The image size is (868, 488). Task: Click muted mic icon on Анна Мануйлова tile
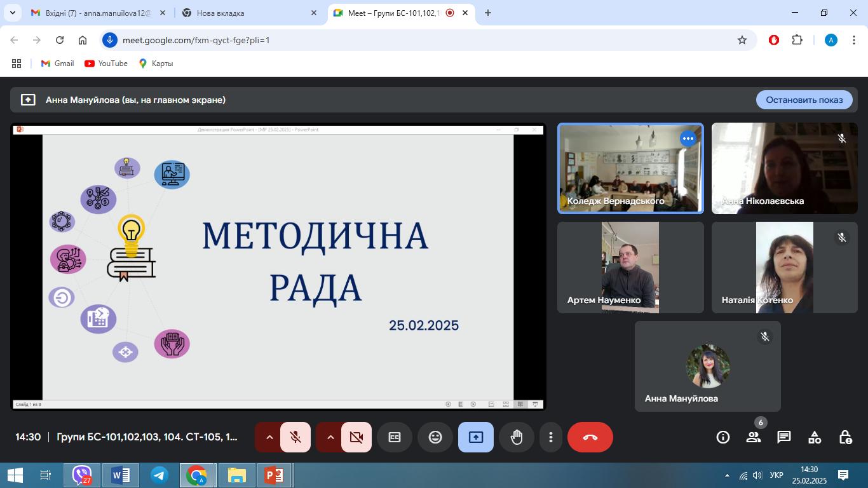[x=765, y=337]
